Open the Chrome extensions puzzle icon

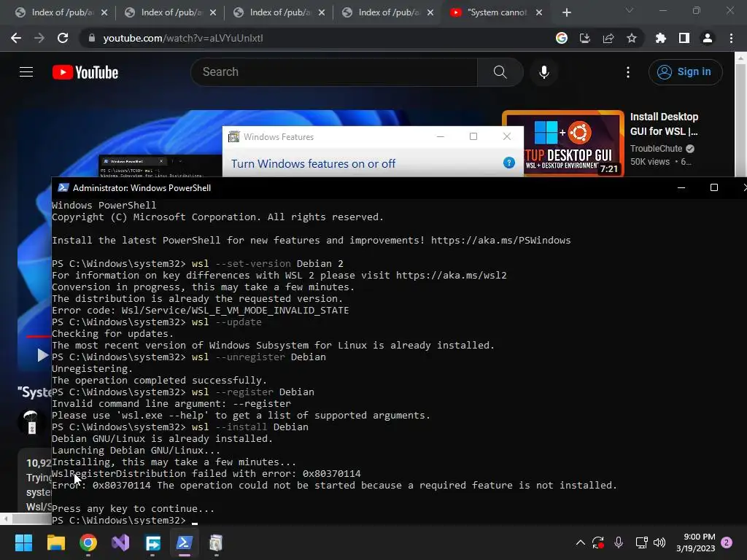pos(661,38)
